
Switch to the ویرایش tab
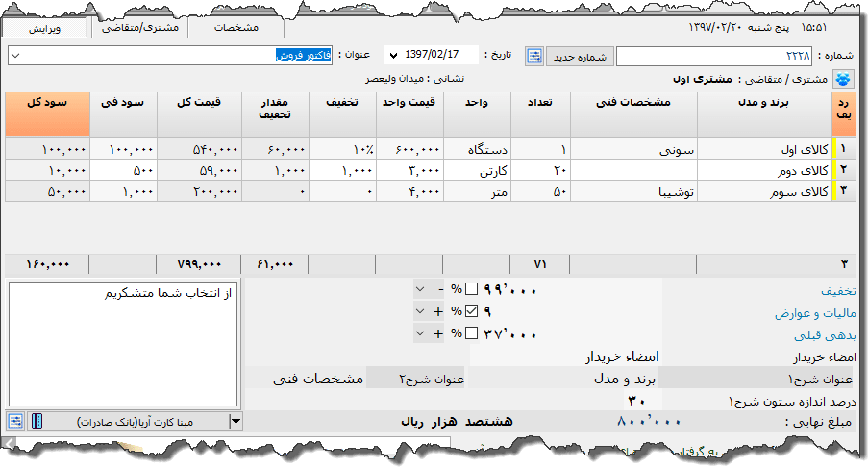pos(44,28)
